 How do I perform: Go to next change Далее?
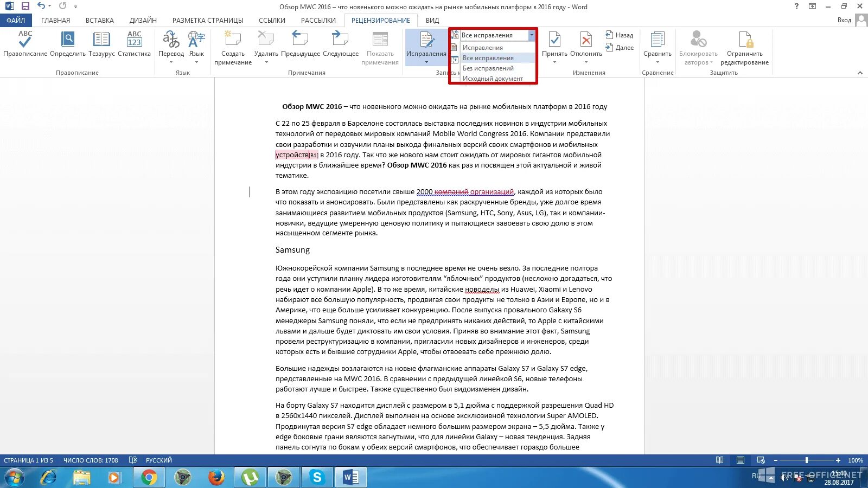pyautogui.click(x=620, y=48)
